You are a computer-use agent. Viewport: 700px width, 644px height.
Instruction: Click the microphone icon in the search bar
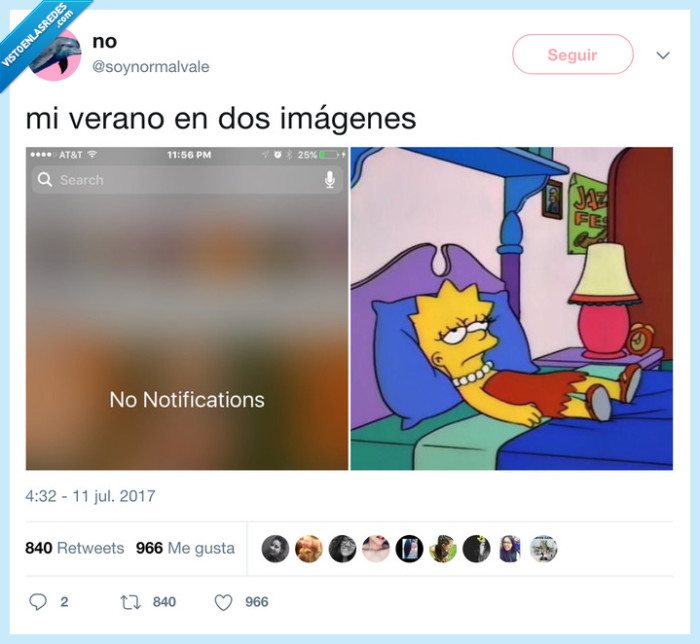pyautogui.click(x=330, y=179)
